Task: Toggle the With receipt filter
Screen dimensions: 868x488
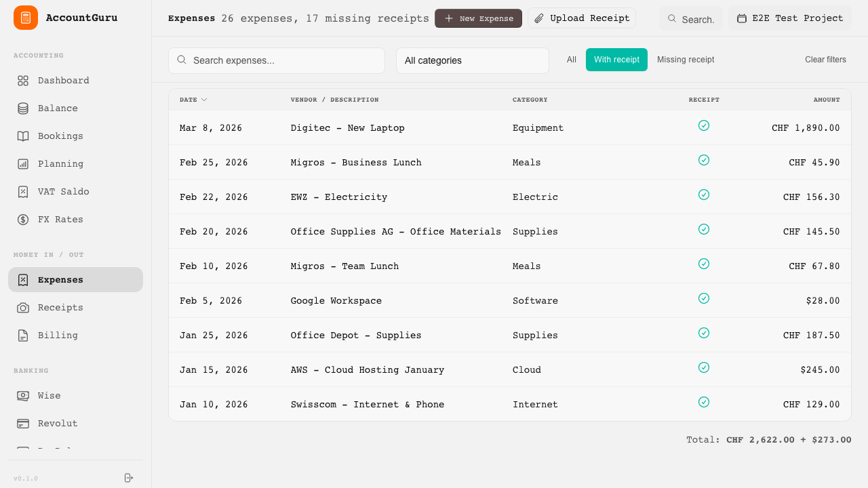Action: tap(616, 60)
